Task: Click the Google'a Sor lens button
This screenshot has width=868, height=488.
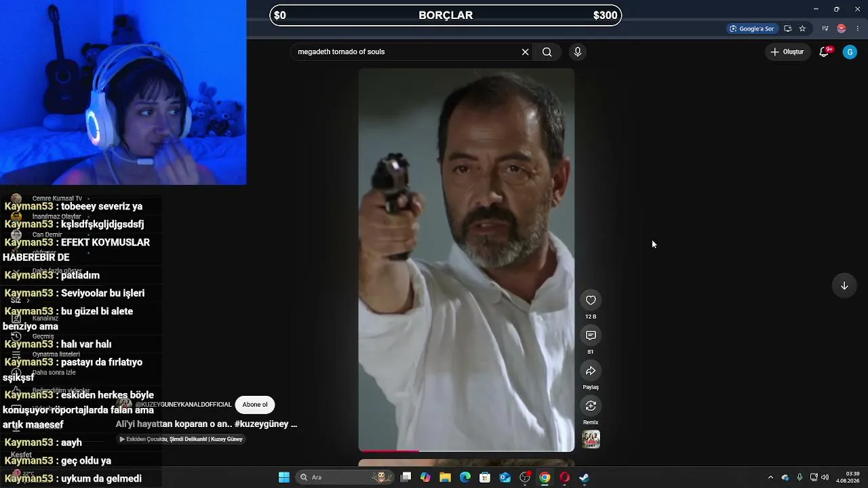Action: point(751,28)
